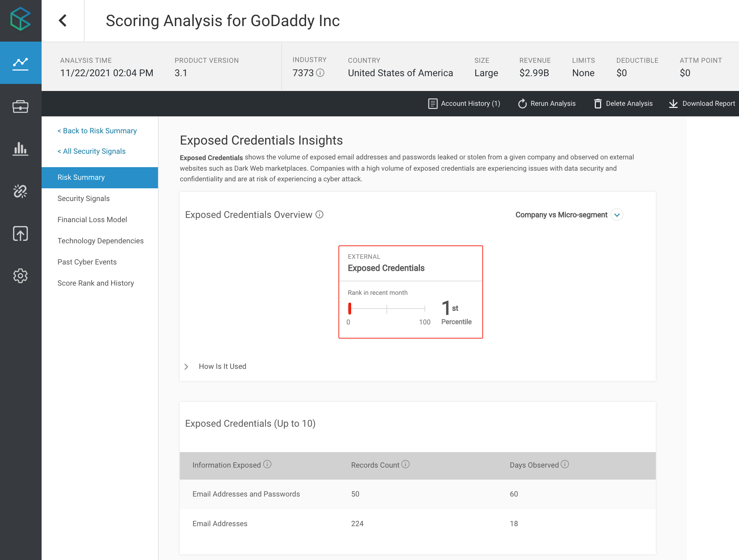Open Financial Loss Model menu item
This screenshot has width=739, height=560.
92,220
